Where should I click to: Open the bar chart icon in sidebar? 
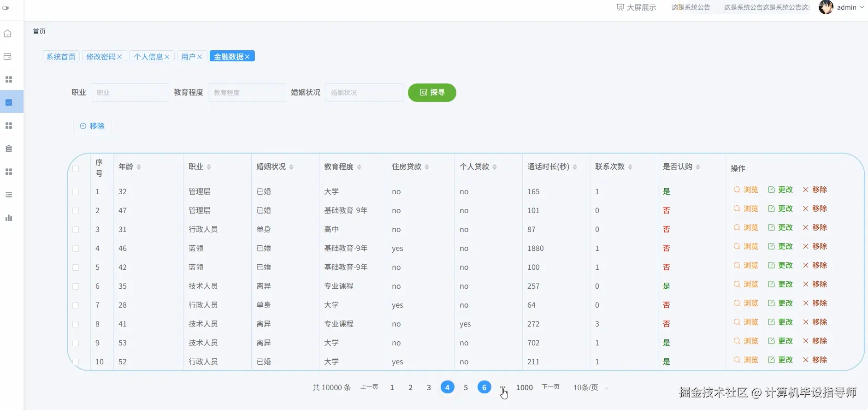click(x=9, y=218)
